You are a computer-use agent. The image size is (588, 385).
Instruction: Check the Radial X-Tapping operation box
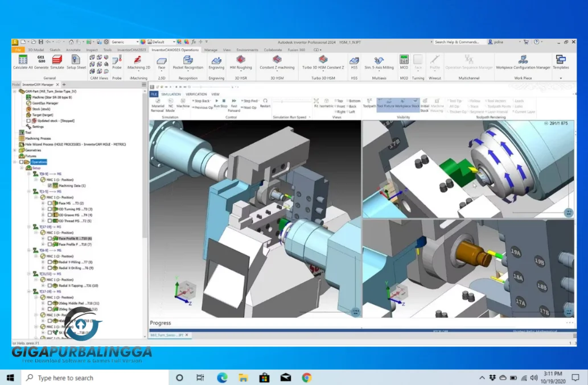[x=50, y=285]
